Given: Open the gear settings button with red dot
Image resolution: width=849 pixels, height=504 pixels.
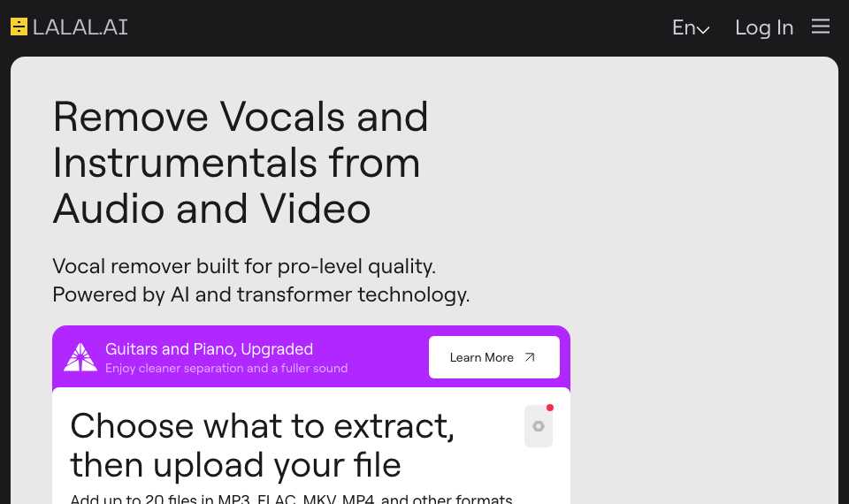Looking at the screenshot, I should 539,426.
